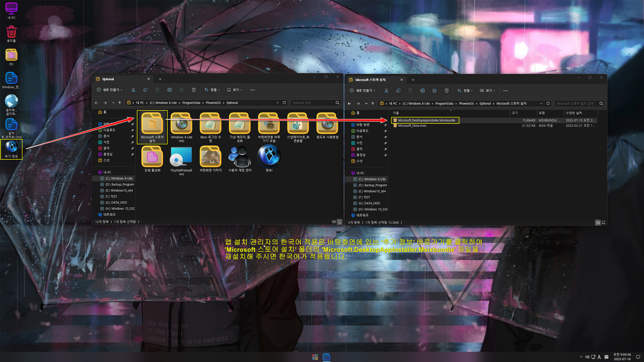The width and height of the screenshot is (644, 362).
Task: Open 정렬 dropdown in Microsoft 스토어 설치 window
Action: tap(465, 90)
